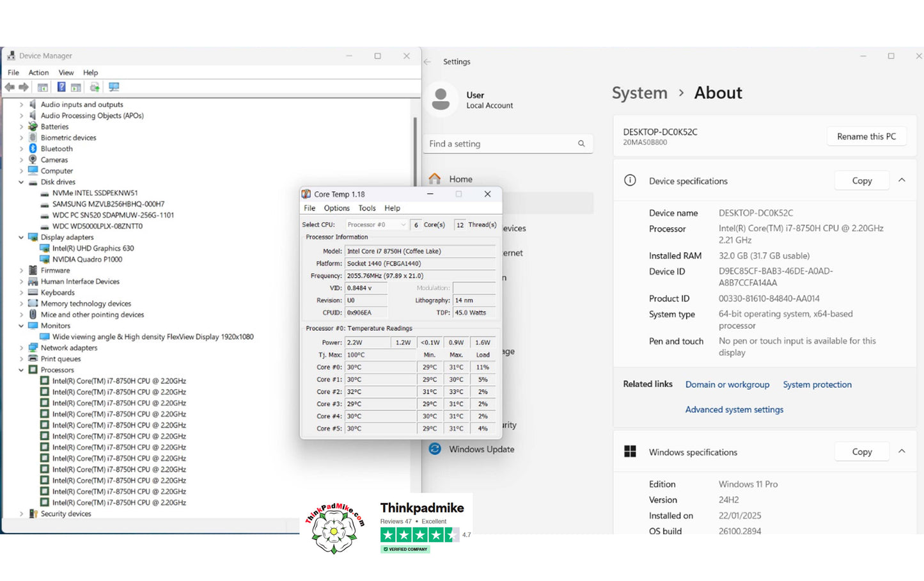Viewport: 924px width, 581px height.
Task: Click the Mice and other pointing devices icon
Action: tap(33, 314)
